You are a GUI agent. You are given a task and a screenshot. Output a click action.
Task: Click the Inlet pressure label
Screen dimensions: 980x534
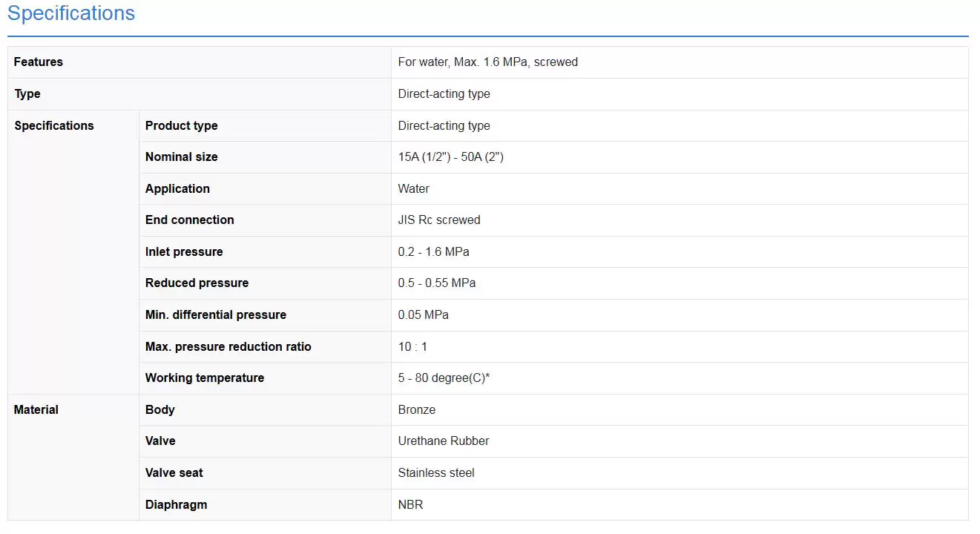click(184, 252)
